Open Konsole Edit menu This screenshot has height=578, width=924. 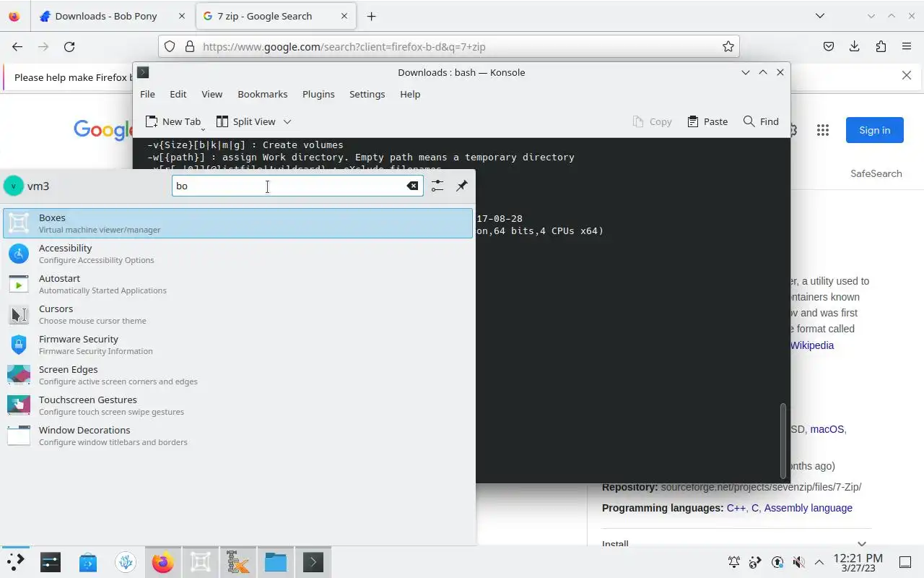(178, 94)
